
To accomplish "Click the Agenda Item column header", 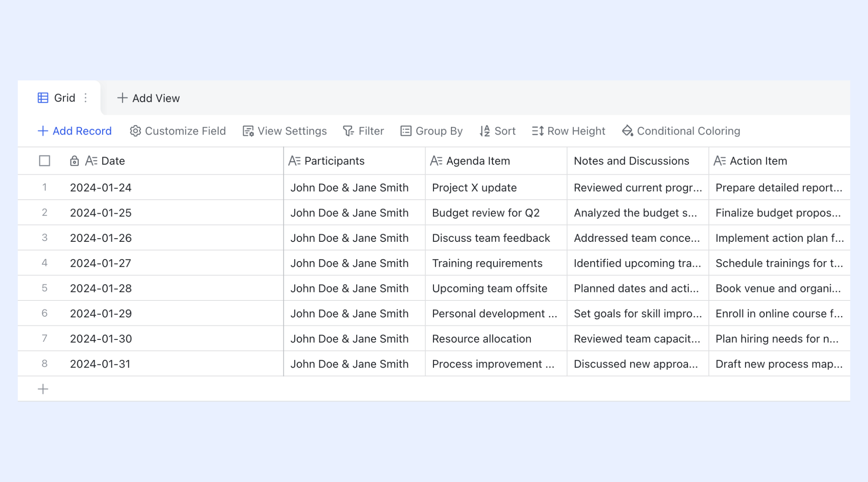I will [496, 161].
